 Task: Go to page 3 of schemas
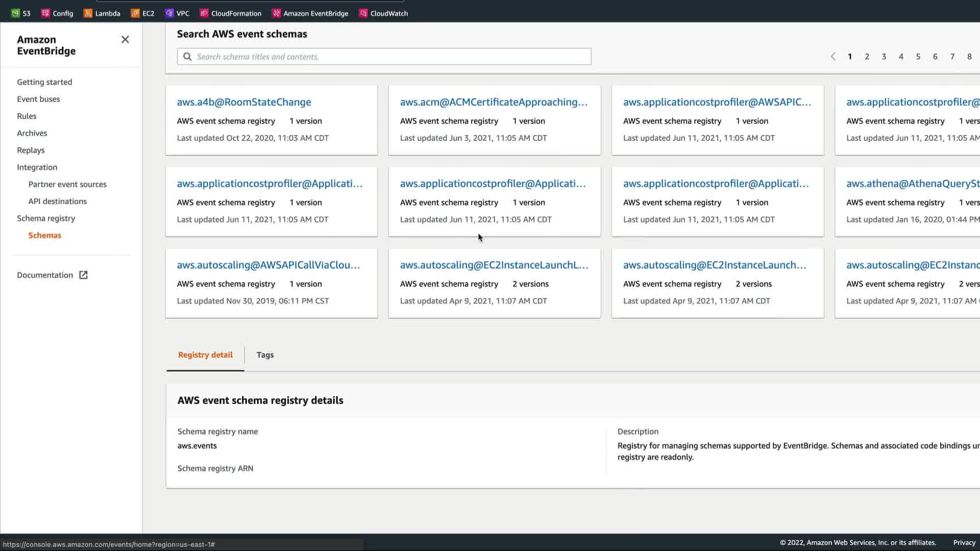tap(884, 57)
